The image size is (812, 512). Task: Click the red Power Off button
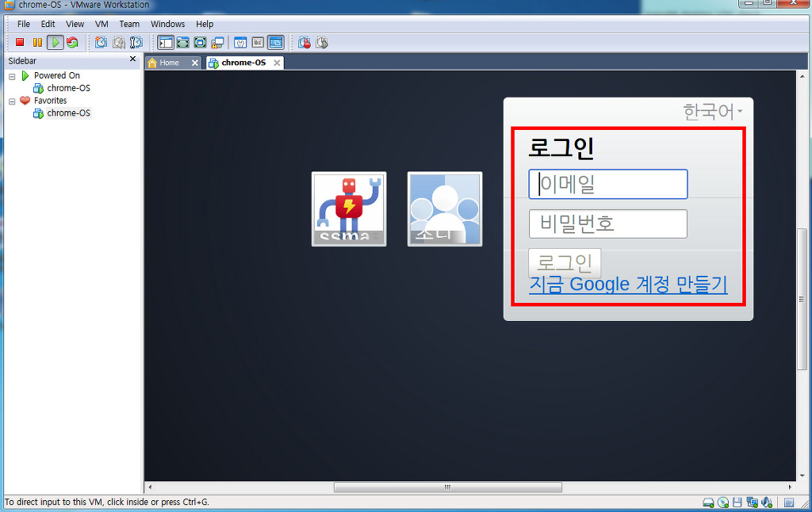pos(20,43)
